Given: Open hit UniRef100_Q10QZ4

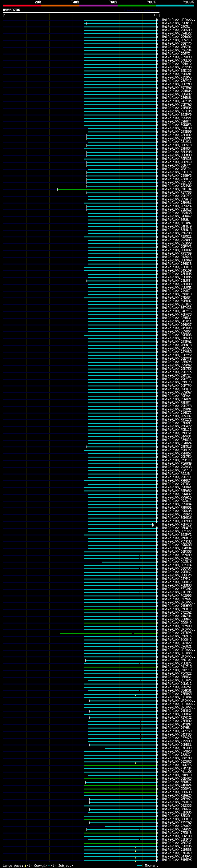Looking at the screenshot, I should point(176,291).
